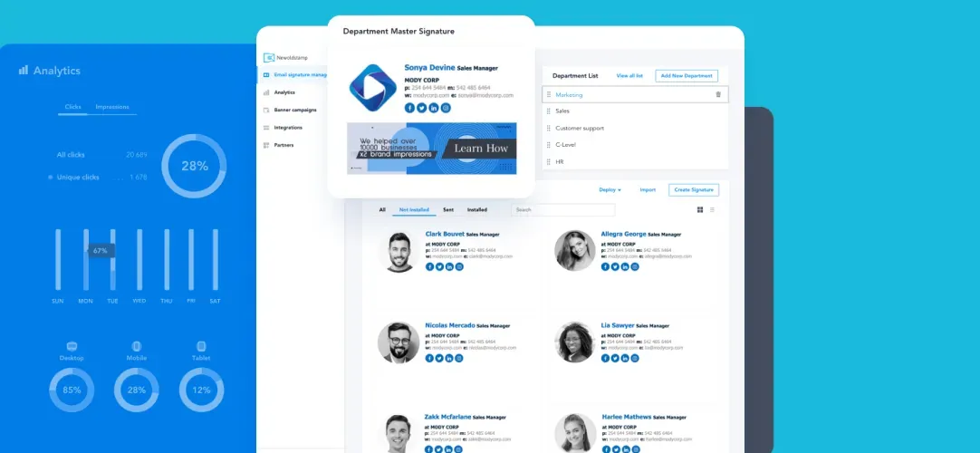Switch to grid view of signatures

(700, 210)
